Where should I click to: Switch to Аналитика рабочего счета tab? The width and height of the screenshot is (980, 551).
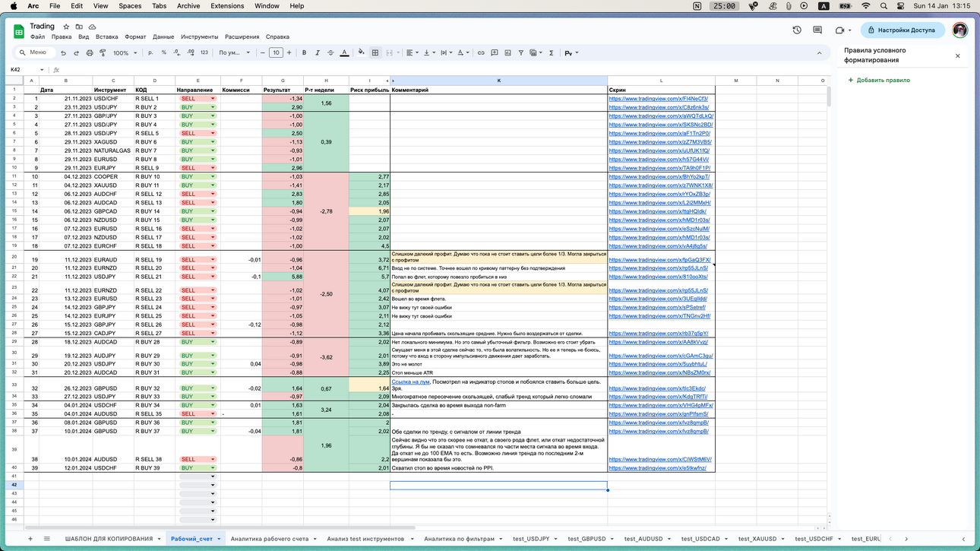point(270,539)
